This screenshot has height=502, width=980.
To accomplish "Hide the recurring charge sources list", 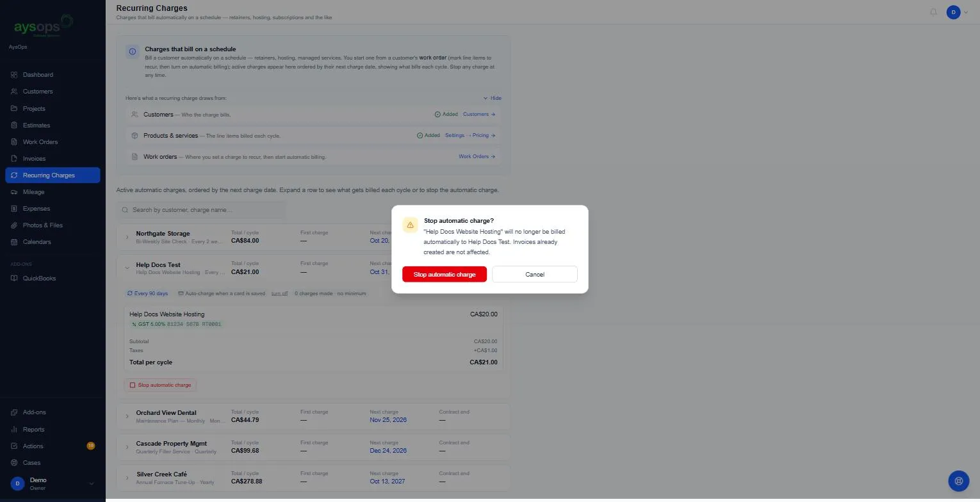I will click(x=493, y=98).
